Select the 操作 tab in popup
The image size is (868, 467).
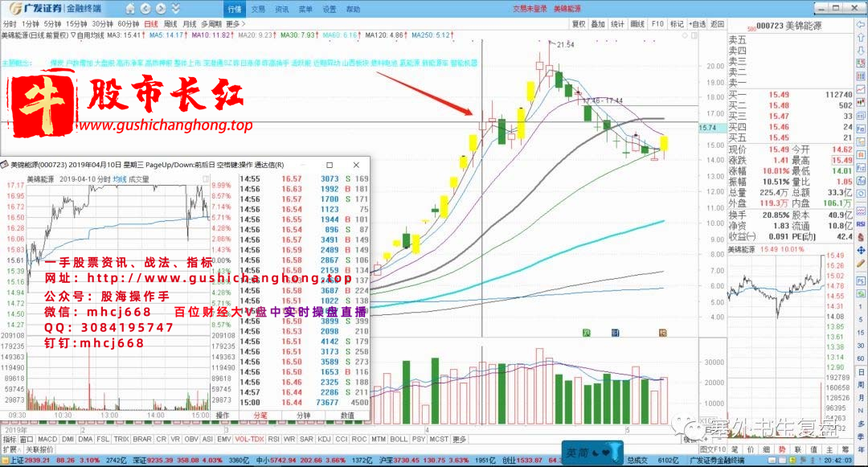(x=223, y=415)
